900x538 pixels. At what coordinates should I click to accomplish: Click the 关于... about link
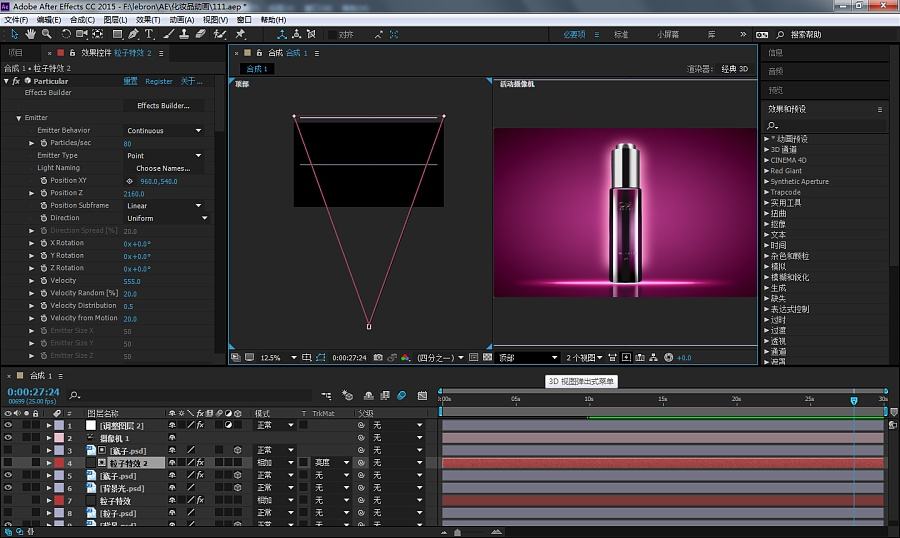[x=192, y=81]
